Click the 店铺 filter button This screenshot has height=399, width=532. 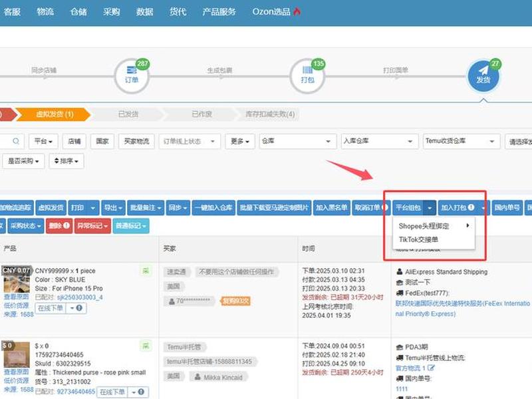click(x=74, y=141)
